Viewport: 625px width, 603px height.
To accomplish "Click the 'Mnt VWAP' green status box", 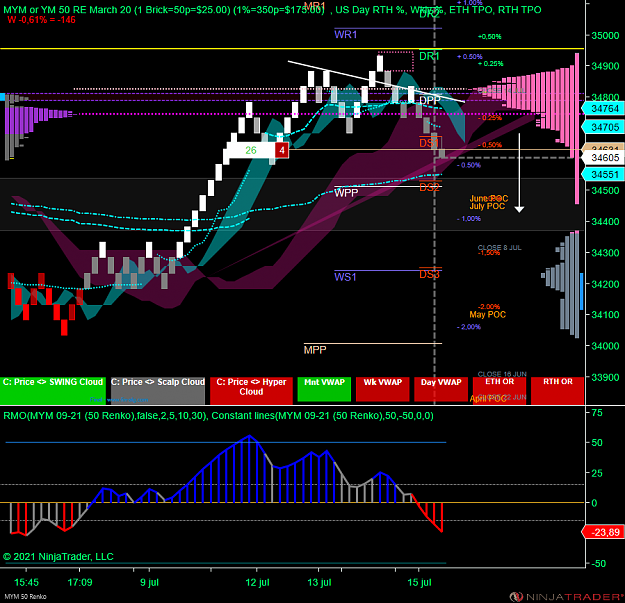I will pos(324,389).
